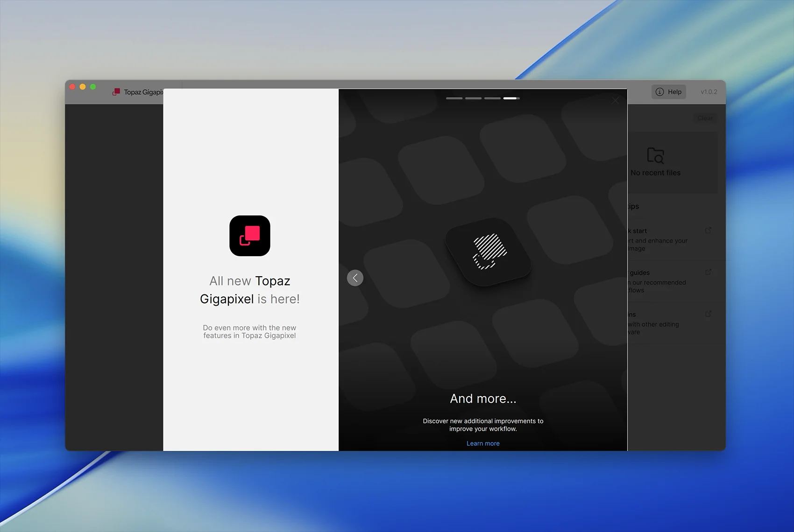Click the pink Topaz Gigapixel app logo
The height and width of the screenshot is (532, 794).
pos(250,236)
